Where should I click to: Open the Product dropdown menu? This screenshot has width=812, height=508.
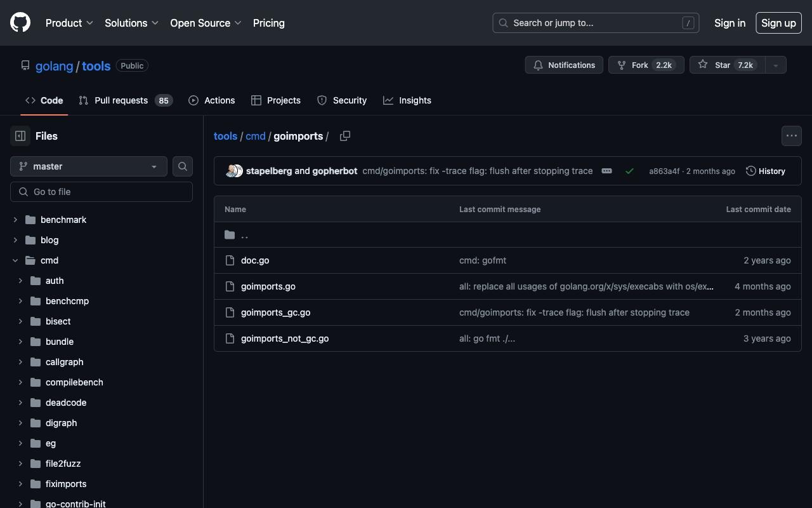tap(69, 23)
